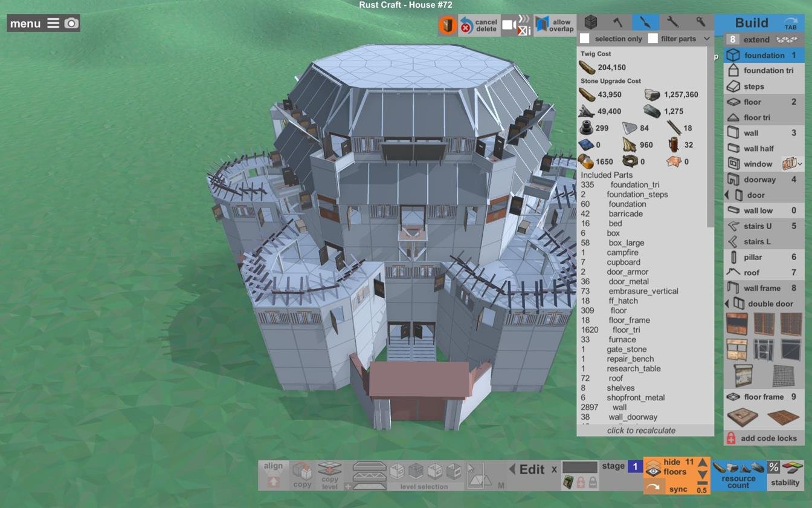
Task: Select the stairs U build piece
Action: click(764, 226)
